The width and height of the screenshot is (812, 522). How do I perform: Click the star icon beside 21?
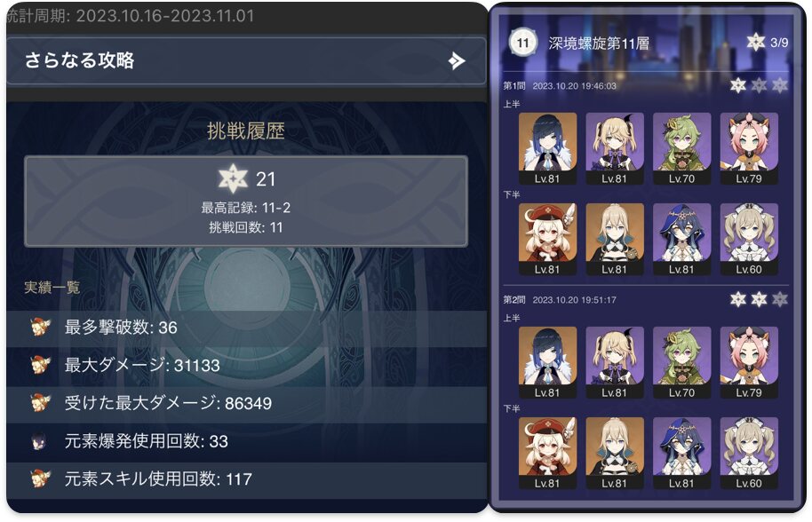coord(233,178)
